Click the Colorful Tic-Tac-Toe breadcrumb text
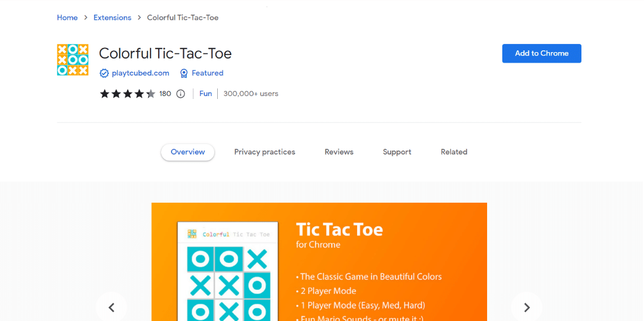 (183, 18)
